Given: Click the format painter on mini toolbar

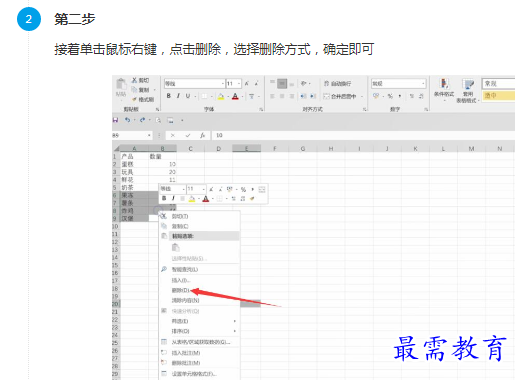Looking at the screenshot, I should point(252,199).
